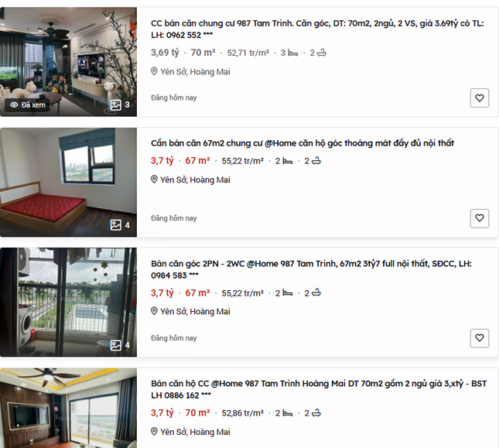Open the living room thumbnail with ceiling fan

pyautogui.click(x=68, y=62)
